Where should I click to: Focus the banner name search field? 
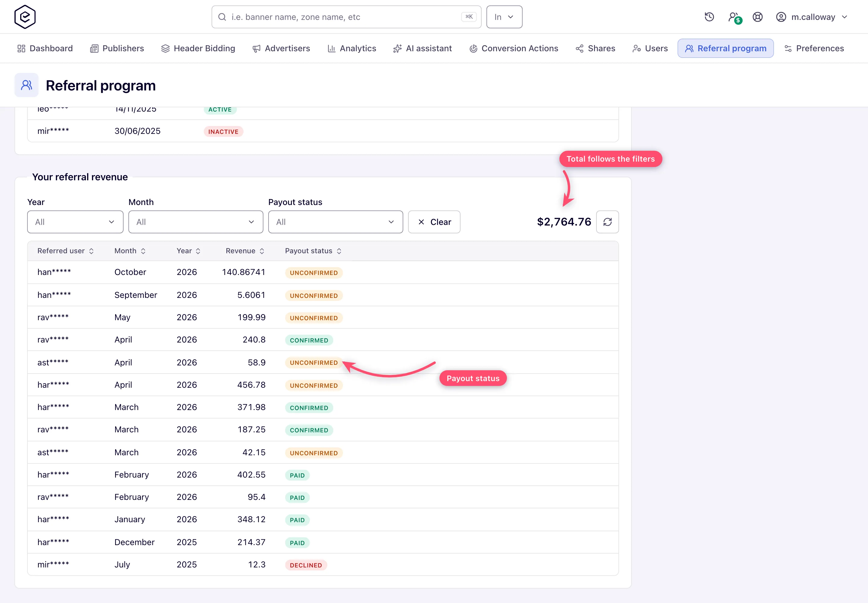click(x=346, y=17)
